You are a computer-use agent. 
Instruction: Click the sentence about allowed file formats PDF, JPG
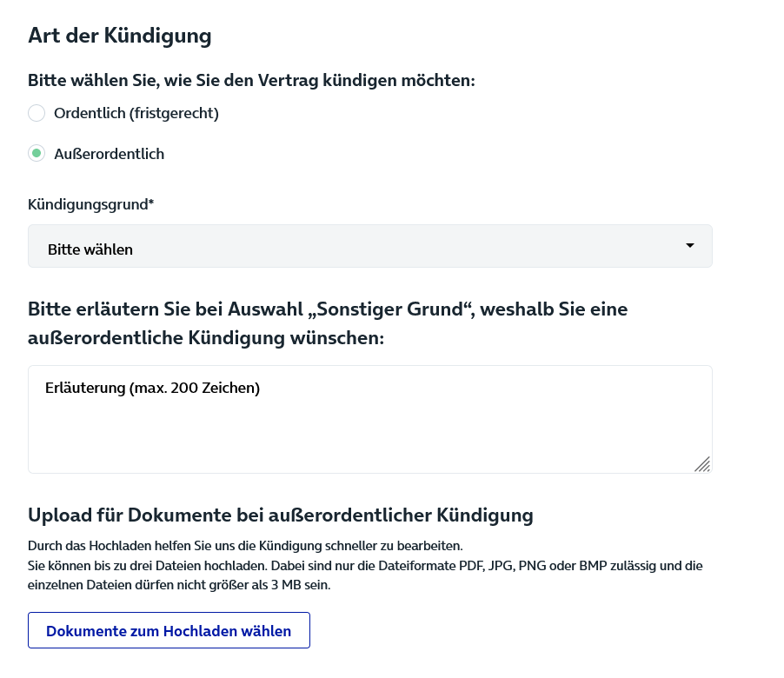pyautogui.click(x=365, y=566)
